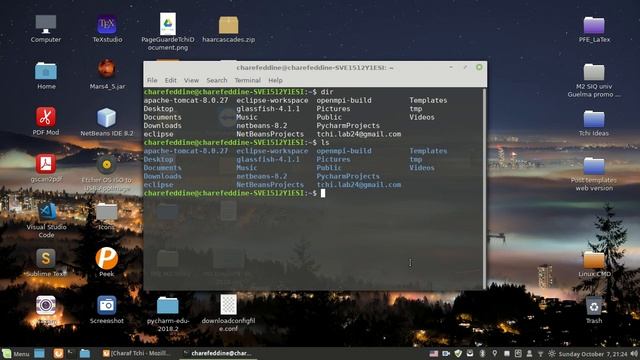Open the shield update manager tray icon
Viewport: 640px width, 360px height.
click(x=458, y=353)
